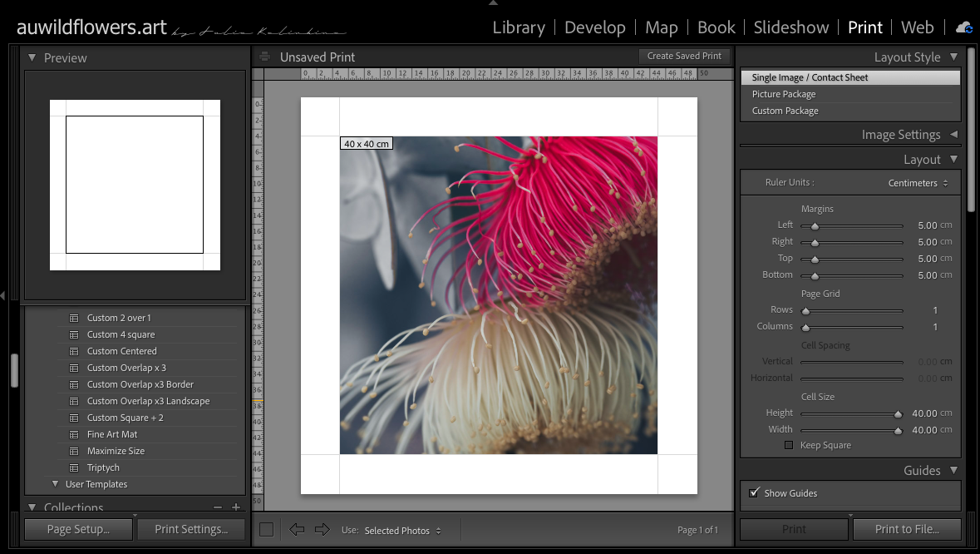Collapse the Layout Style panel
This screenshot has width=980, height=554.
click(x=953, y=57)
